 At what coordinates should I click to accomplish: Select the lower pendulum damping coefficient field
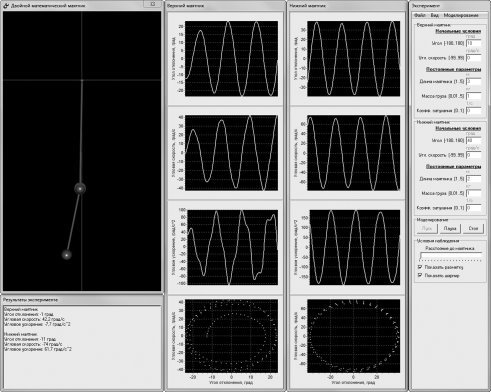point(473,208)
